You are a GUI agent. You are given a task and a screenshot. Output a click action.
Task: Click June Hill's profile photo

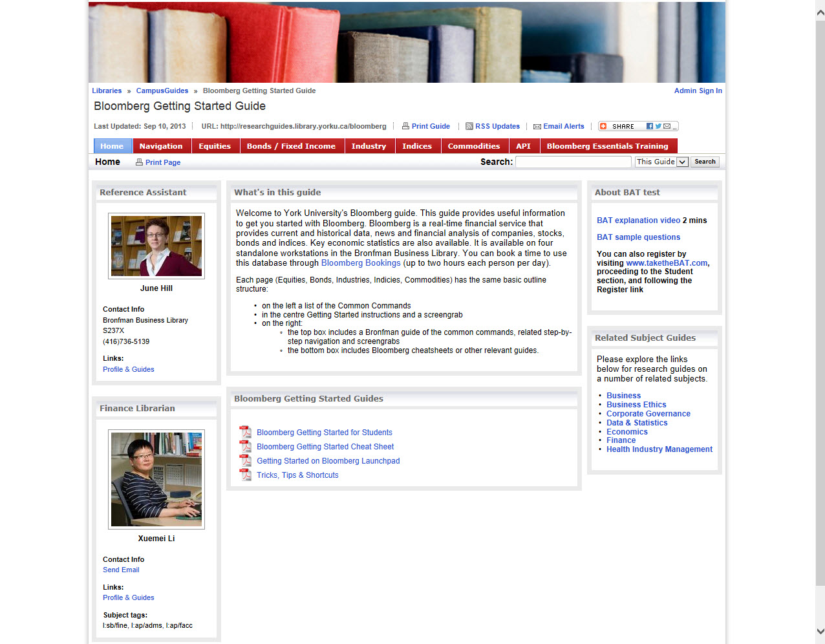[x=156, y=246]
